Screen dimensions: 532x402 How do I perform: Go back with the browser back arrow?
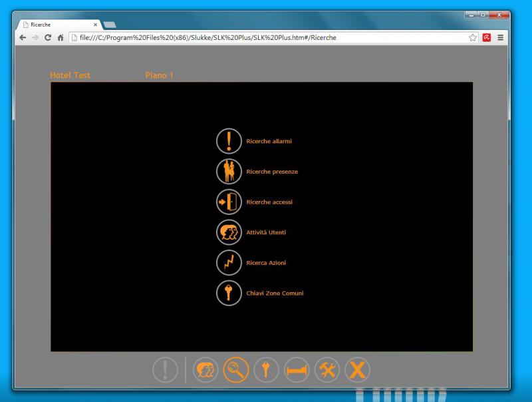click(23, 38)
